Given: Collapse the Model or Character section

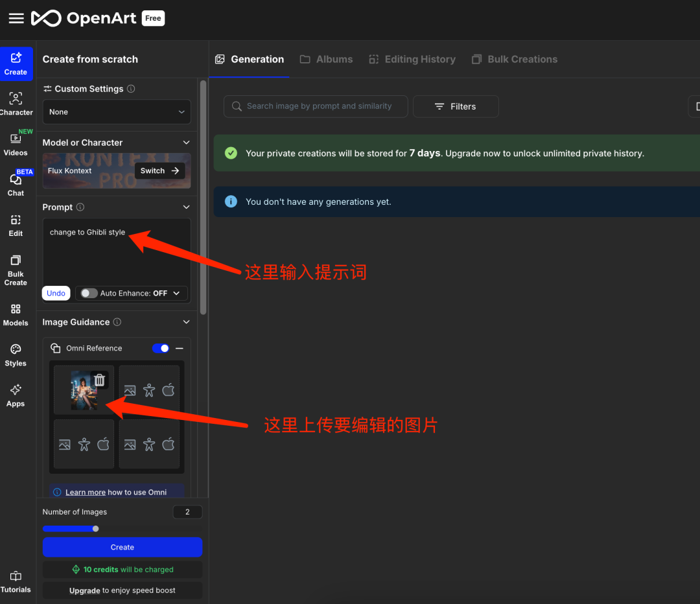Looking at the screenshot, I should (187, 142).
